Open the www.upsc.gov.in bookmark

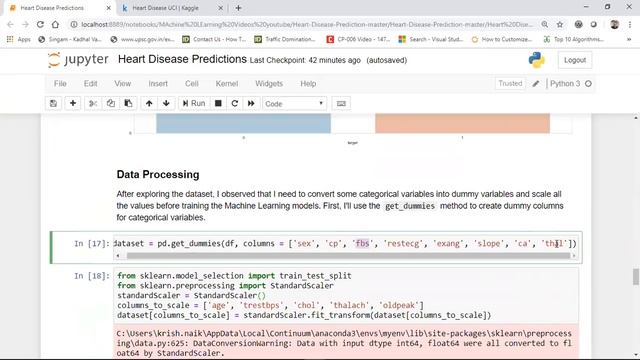pyautogui.click(x=142, y=39)
